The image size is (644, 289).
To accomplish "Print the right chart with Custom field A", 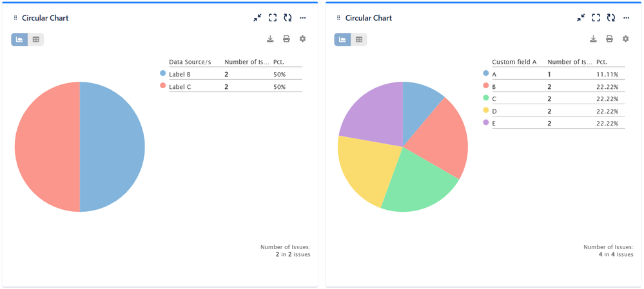I will click(x=609, y=39).
